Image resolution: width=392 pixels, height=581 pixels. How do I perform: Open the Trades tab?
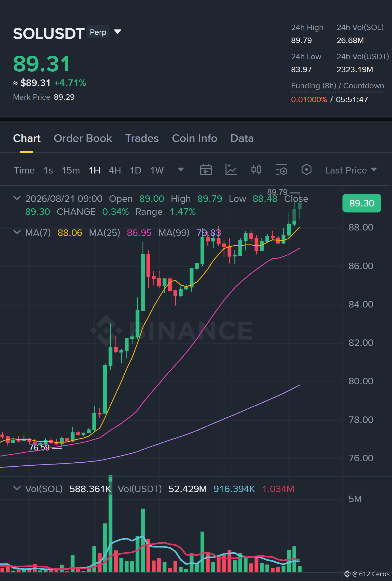point(142,138)
